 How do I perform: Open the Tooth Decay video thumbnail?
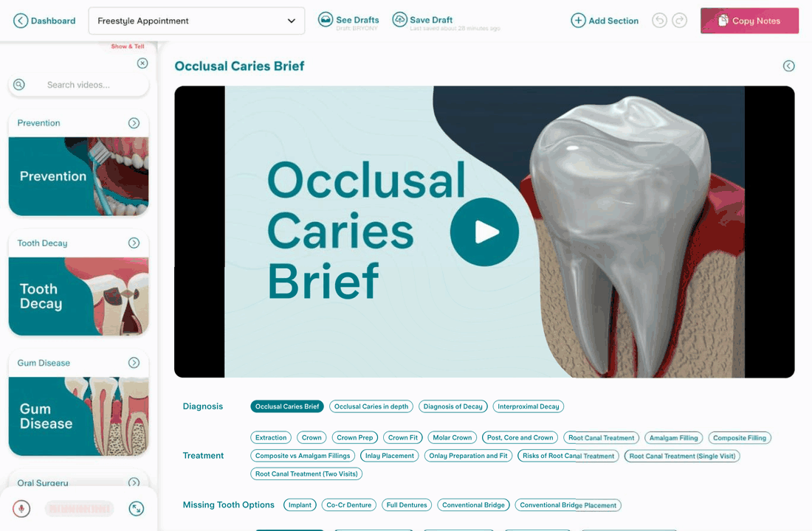[x=79, y=296]
